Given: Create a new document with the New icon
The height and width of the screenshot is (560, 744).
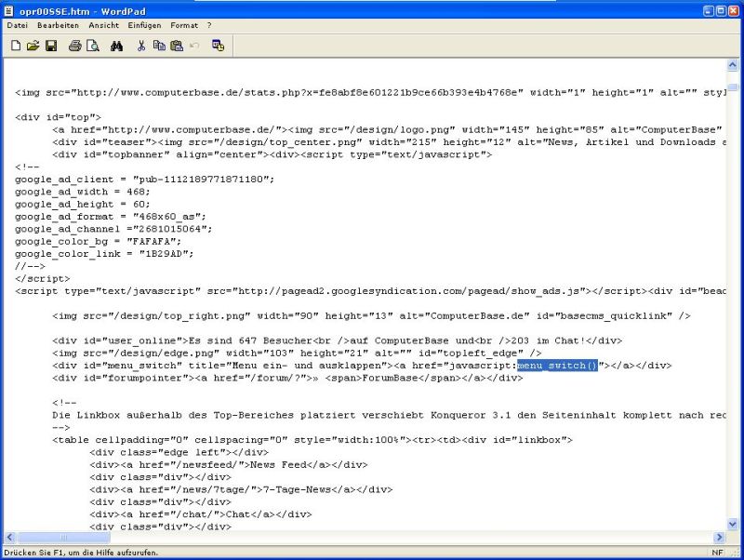Looking at the screenshot, I should [16, 46].
